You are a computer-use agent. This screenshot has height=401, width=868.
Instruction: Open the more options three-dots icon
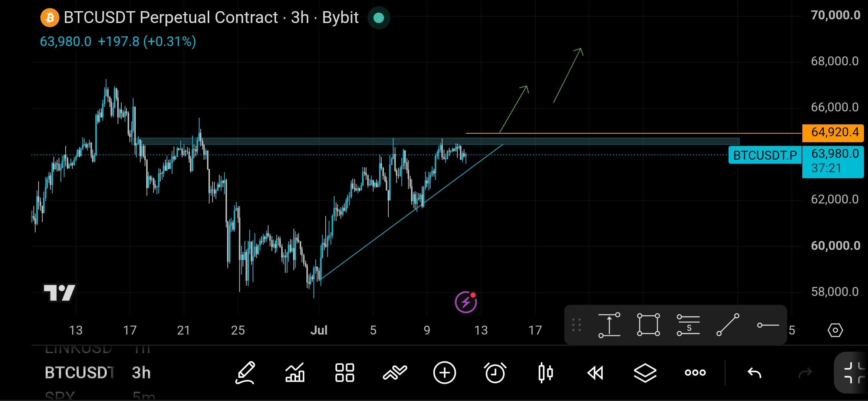pyautogui.click(x=695, y=372)
